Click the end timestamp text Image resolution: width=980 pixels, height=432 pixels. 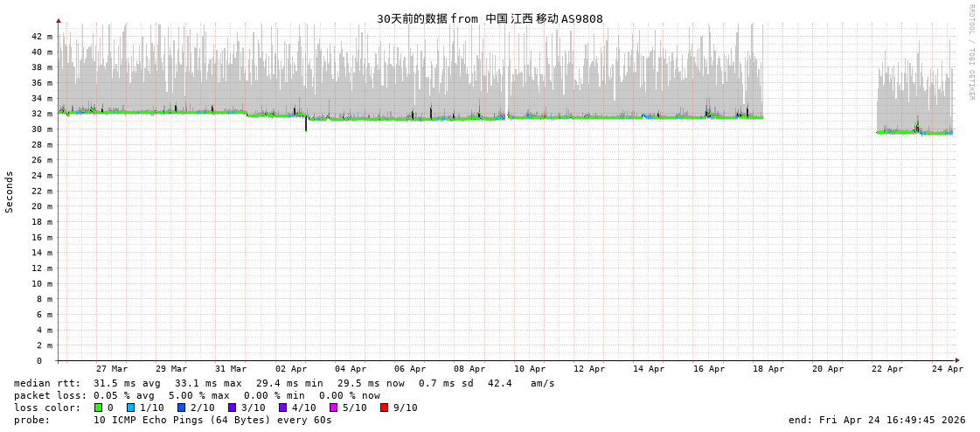point(877,420)
